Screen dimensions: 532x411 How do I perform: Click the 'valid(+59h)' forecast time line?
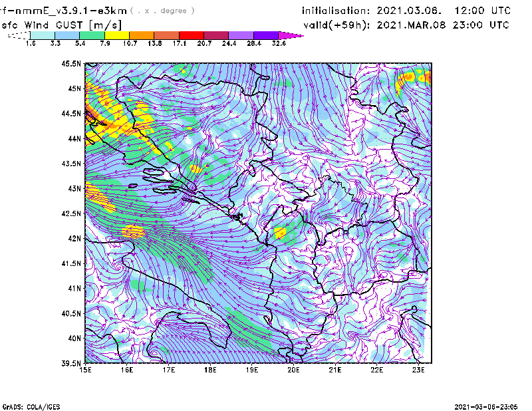(x=406, y=25)
